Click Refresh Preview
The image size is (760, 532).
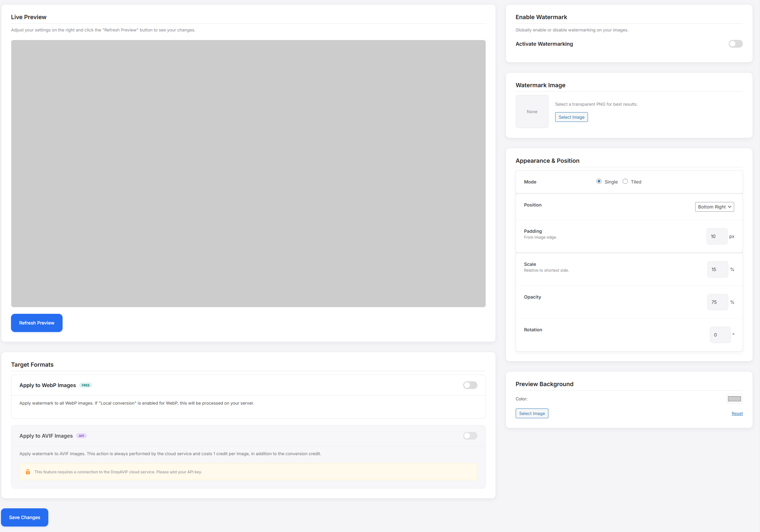(x=36, y=323)
